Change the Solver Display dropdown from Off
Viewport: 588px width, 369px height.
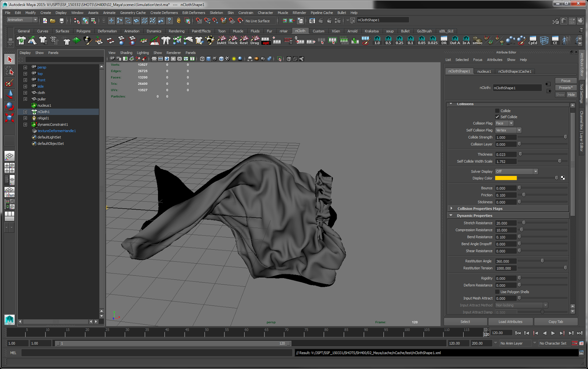pos(516,171)
